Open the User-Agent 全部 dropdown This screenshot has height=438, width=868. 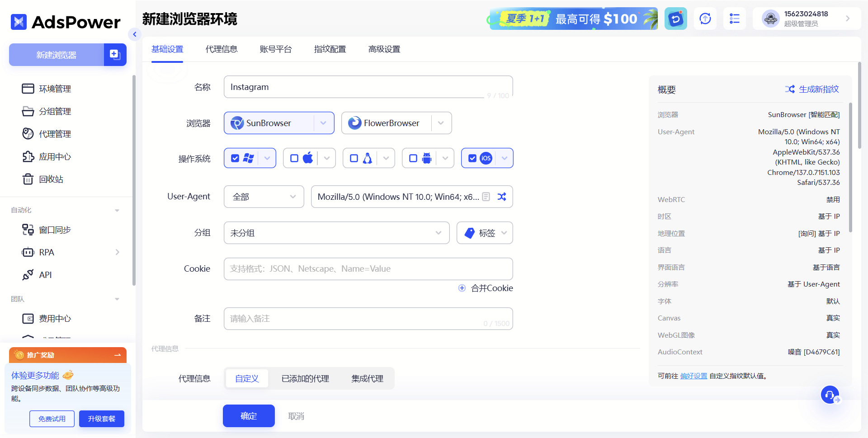click(264, 197)
